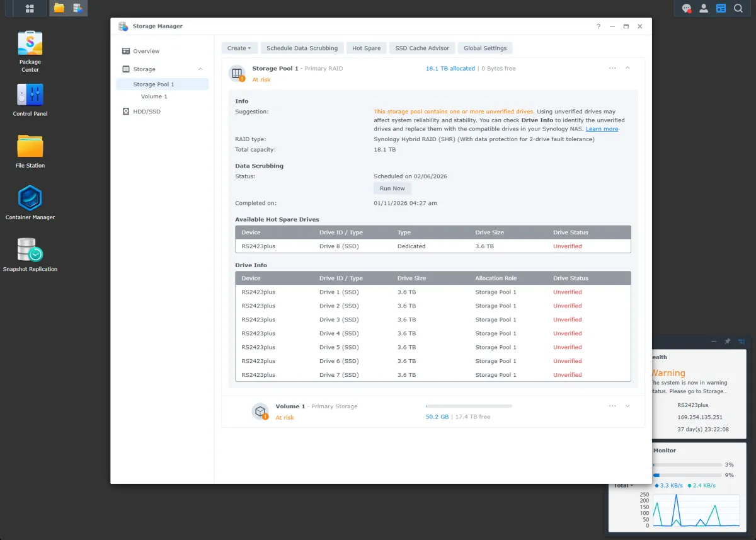This screenshot has width=756, height=540.
Task: Click Unverified status of Drive 1
Action: (x=568, y=292)
